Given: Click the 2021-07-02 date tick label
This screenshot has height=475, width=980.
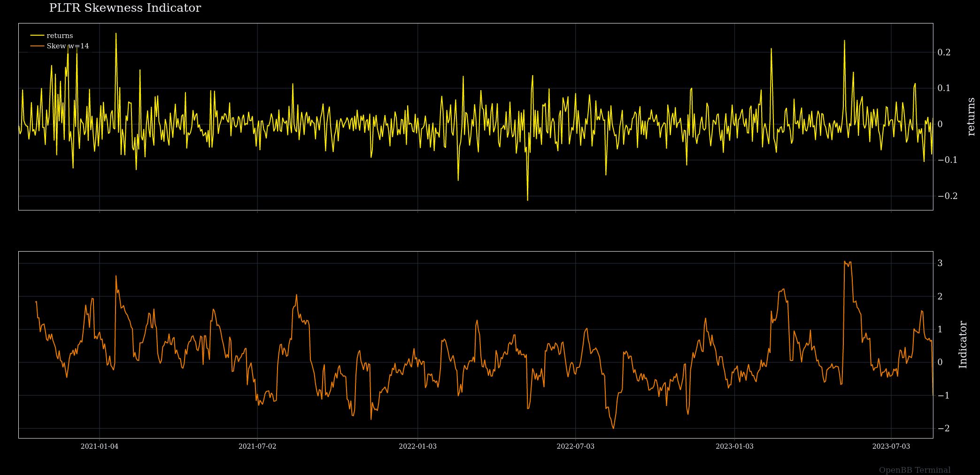Looking at the screenshot, I should coord(257,446).
